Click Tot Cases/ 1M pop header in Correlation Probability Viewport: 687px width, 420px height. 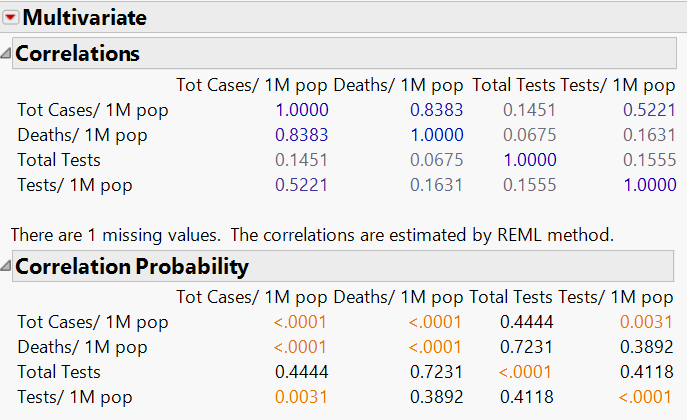[x=251, y=297]
